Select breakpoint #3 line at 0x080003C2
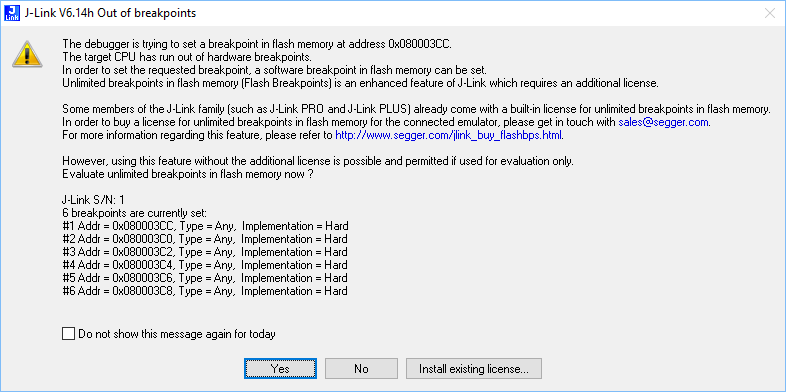Screen dimensions: 786x392 [x=205, y=252]
